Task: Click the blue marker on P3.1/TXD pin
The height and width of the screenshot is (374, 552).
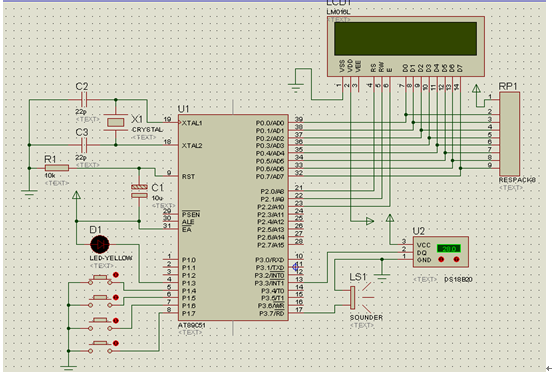Action: 296,267
